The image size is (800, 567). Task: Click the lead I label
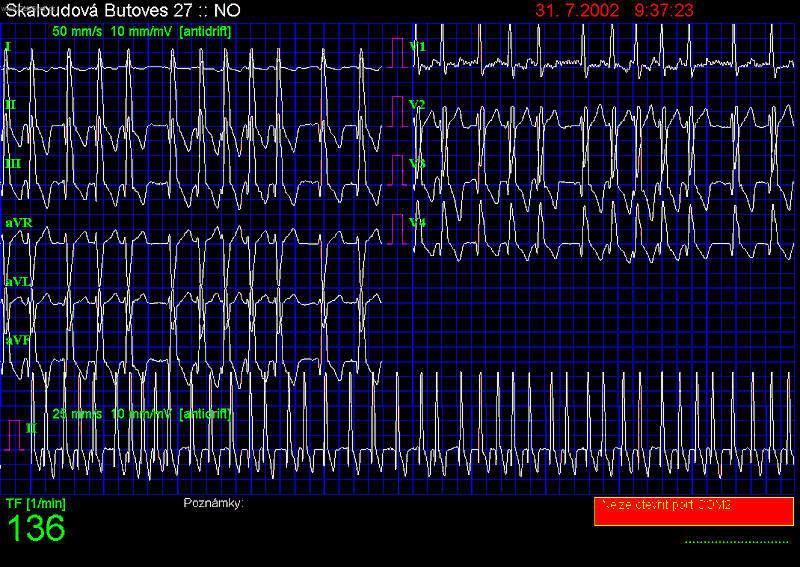8,47
